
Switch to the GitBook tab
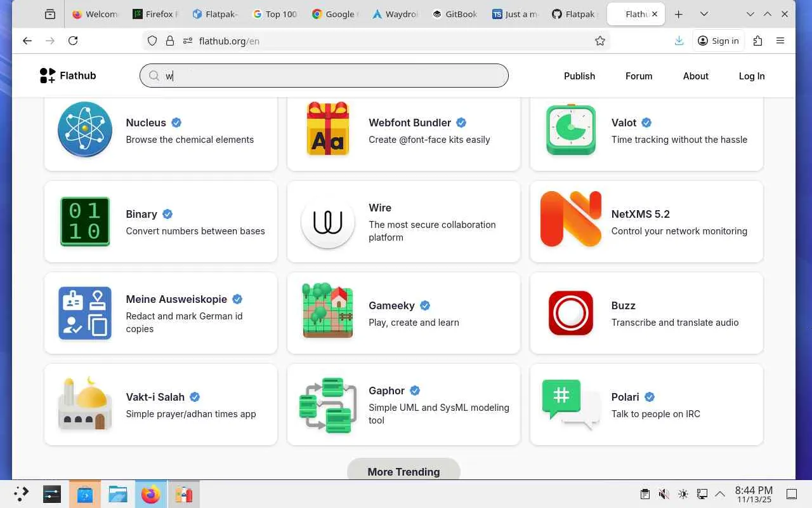tap(455, 14)
